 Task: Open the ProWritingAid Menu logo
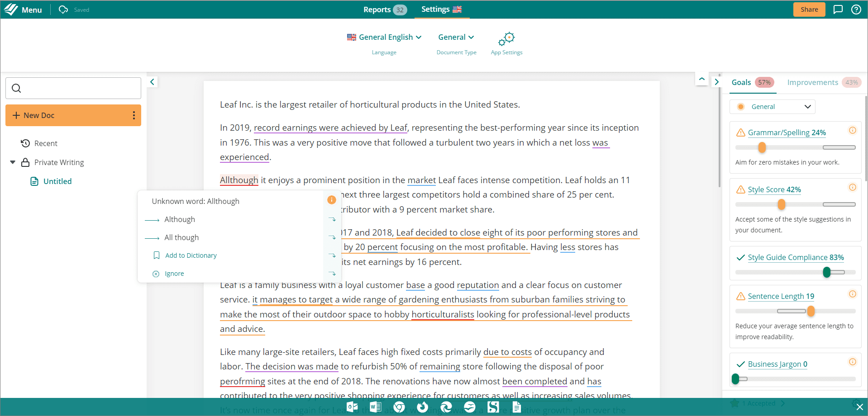coord(11,9)
